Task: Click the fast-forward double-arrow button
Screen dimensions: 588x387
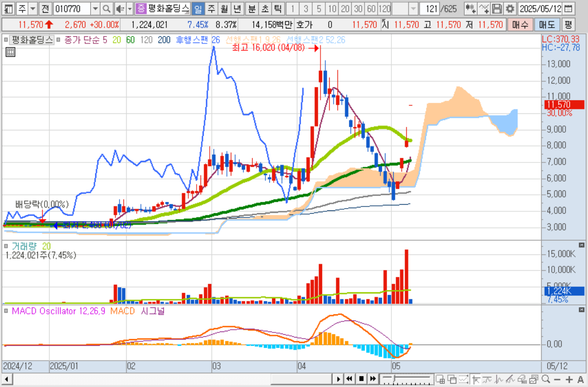Action: click(x=372, y=379)
